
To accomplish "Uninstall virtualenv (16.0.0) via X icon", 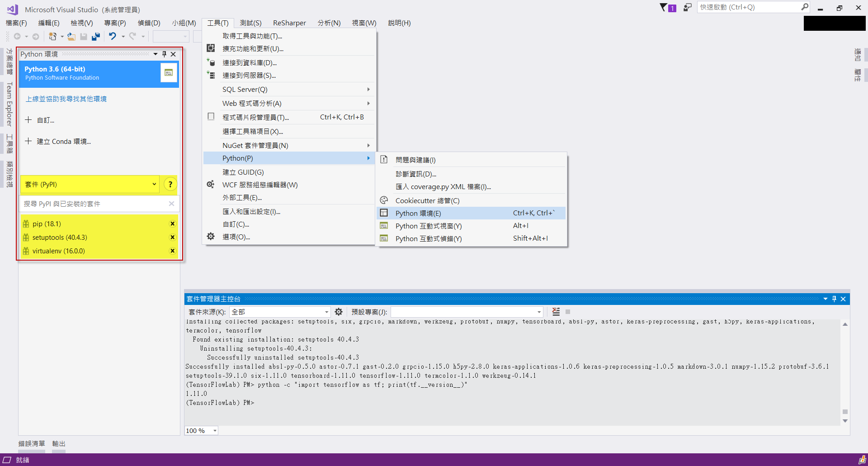I will [172, 251].
